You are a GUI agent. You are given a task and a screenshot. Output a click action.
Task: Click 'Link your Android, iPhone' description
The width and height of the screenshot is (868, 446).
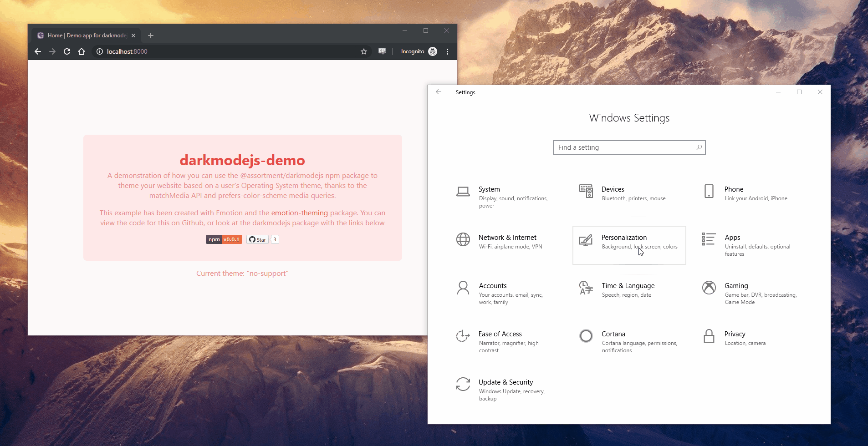756,198
